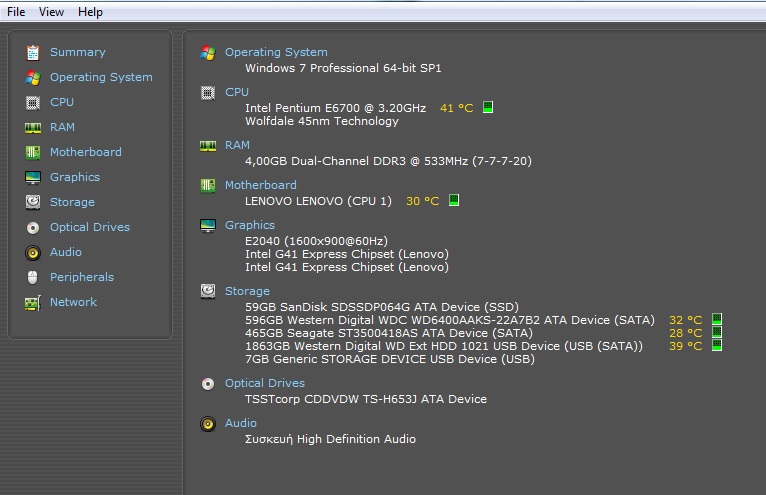Open Graphics page from sidebar label
The image size is (766, 495).
pyautogui.click(x=75, y=177)
